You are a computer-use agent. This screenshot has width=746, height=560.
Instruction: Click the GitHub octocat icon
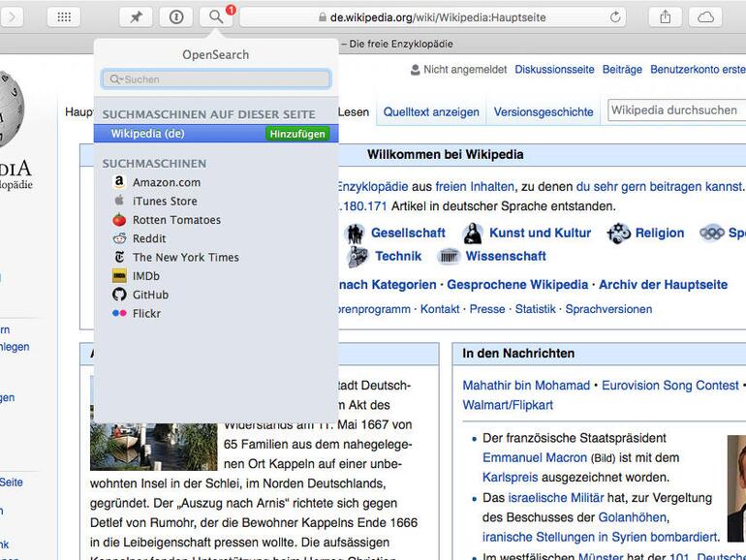click(119, 295)
